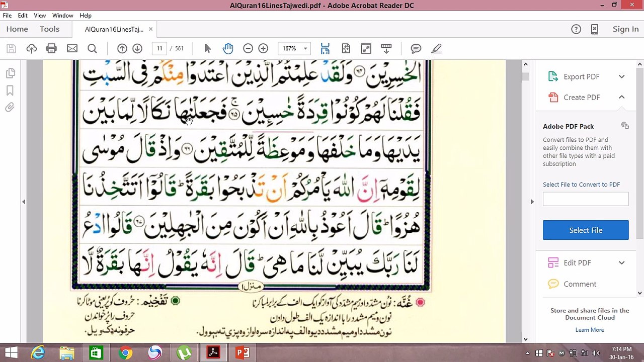Click the taskbar clock showing 7:14 PM
644x362 pixels.
[622, 353]
